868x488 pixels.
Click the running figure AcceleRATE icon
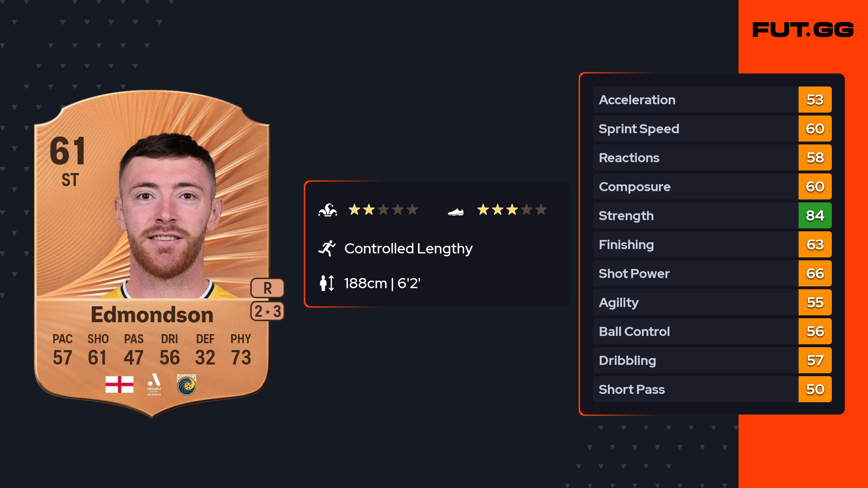click(x=327, y=248)
